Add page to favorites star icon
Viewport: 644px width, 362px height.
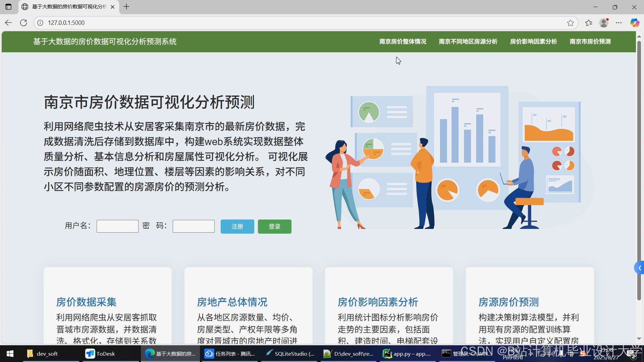click(570, 23)
